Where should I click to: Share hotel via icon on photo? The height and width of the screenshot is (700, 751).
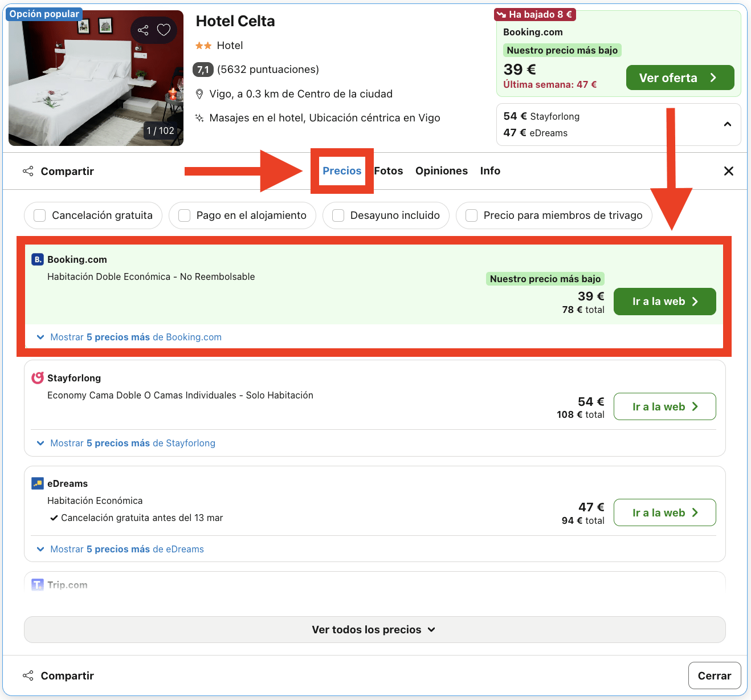pos(143,30)
